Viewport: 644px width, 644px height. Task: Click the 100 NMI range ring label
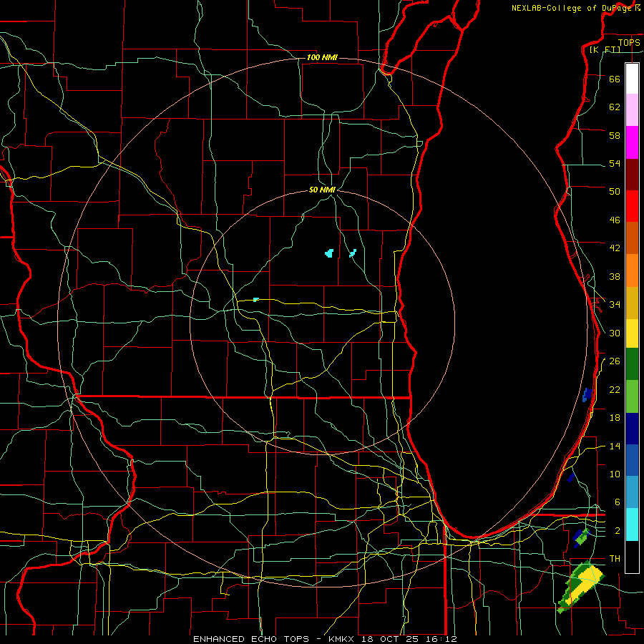(x=322, y=57)
